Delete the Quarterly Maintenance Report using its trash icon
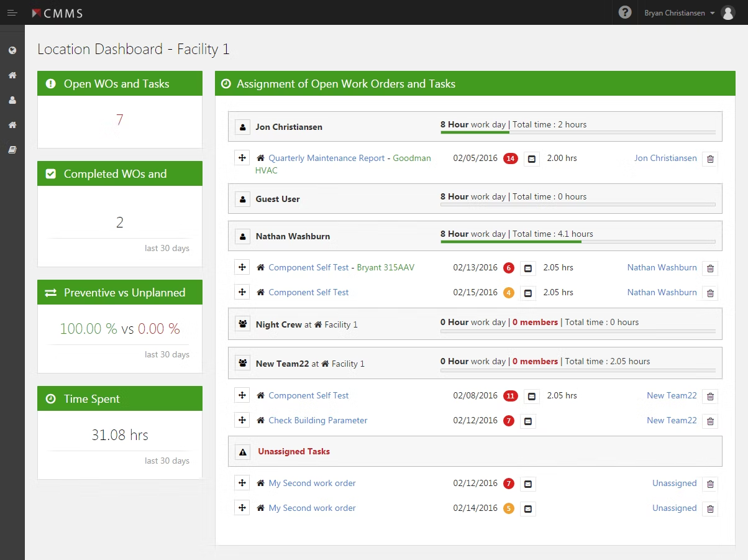748x560 pixels. click(709, 159)
